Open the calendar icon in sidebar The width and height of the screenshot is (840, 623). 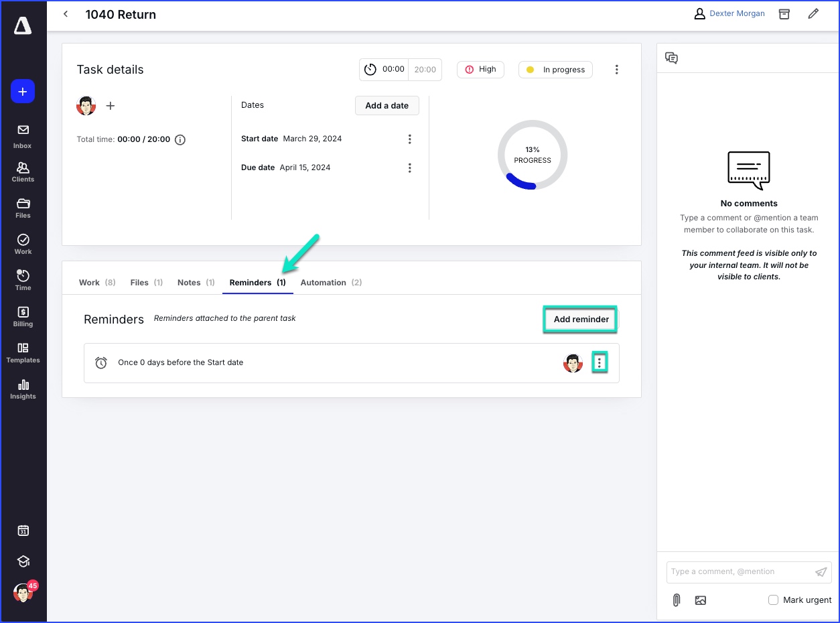(23, 531)
